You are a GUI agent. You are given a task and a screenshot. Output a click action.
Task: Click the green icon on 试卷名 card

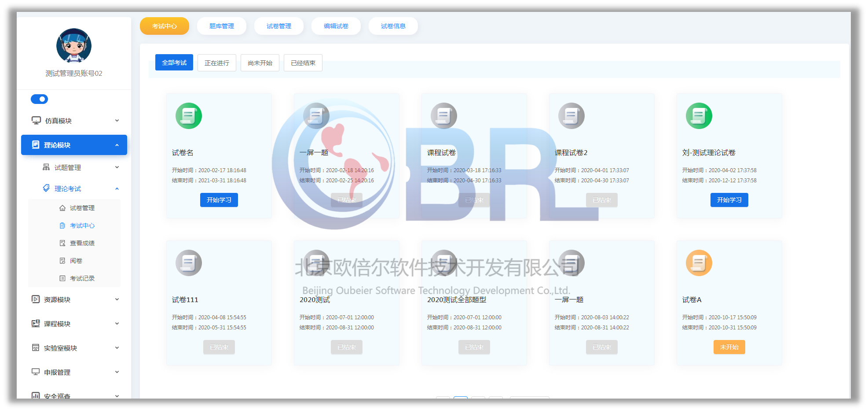point(189,116)
